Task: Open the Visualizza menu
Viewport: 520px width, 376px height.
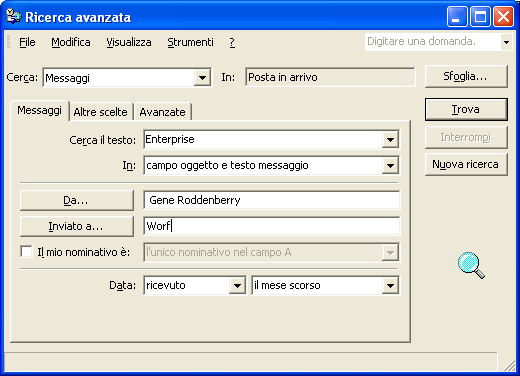Action: [x=129, y=42]
